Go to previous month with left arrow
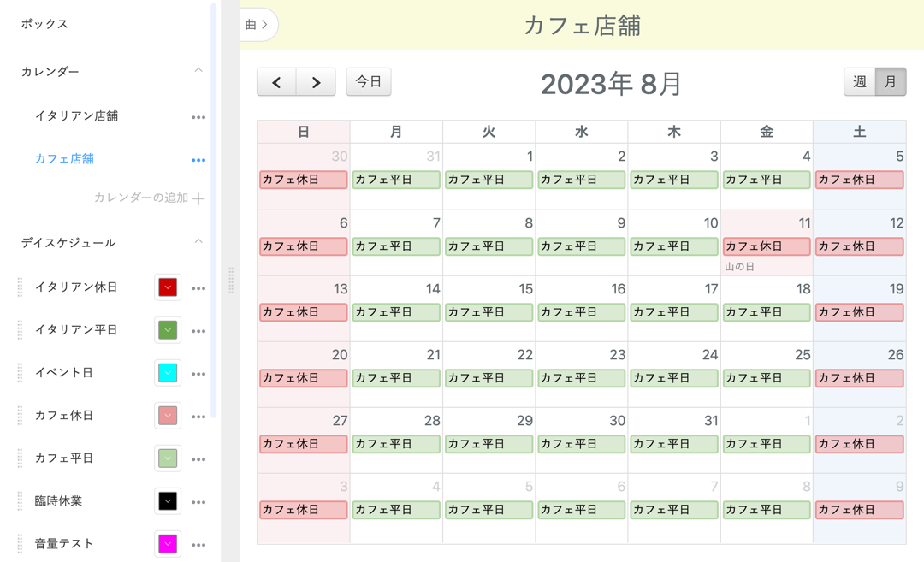Viewport: 924px width, 562px height. pos(276,82)
